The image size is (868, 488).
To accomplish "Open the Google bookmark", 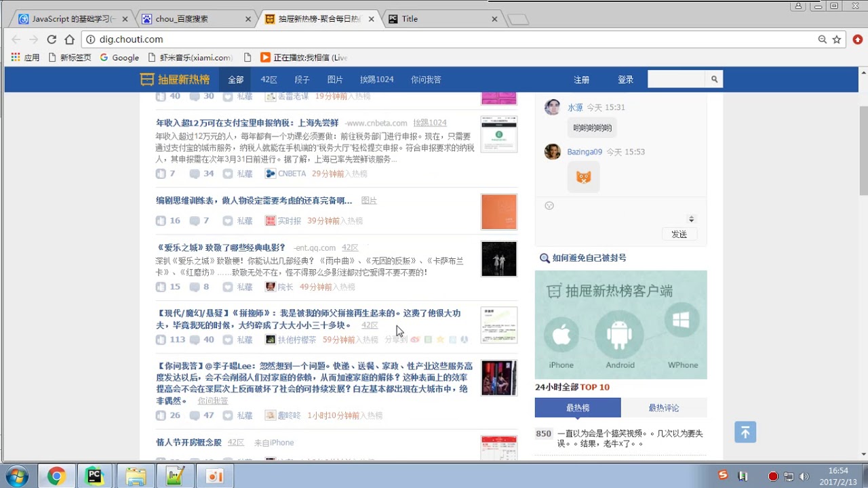I will (119, 58).
